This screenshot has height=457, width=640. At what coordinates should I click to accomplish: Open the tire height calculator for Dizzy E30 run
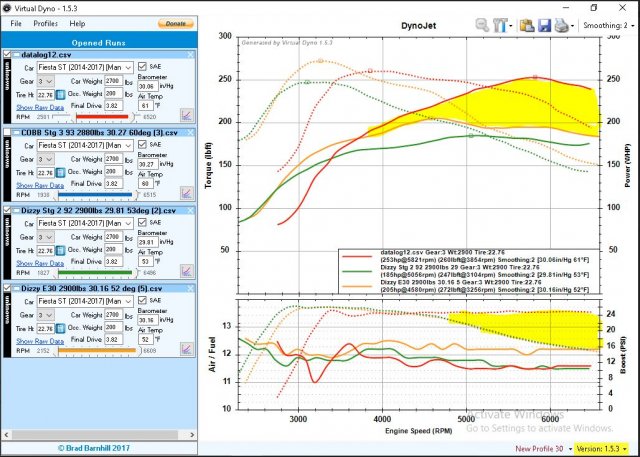[60, 328]
